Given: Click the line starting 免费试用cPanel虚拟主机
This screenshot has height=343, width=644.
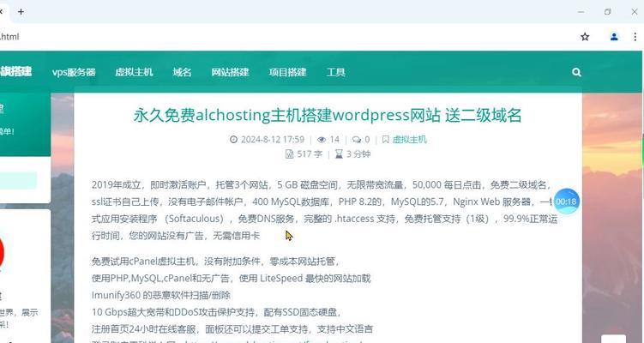Looking at the screenshot, I should (x=215, y=262).
